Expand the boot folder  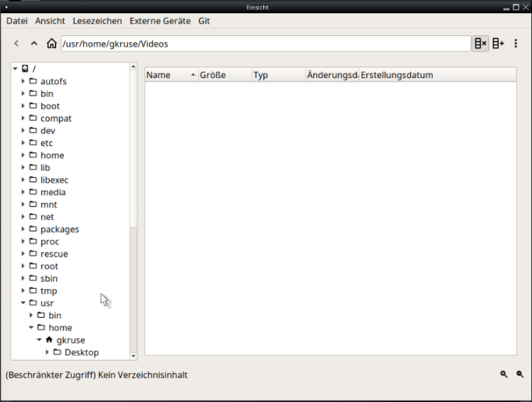pos(23,106)
